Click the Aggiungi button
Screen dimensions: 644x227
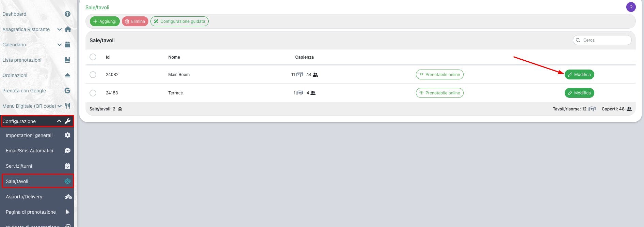click(105, 21)
